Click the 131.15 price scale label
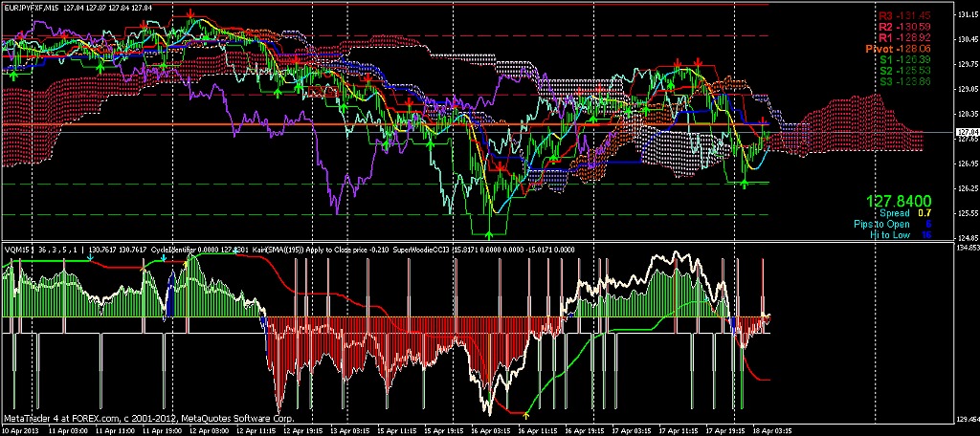980x436 pixels. click(967, 13)
